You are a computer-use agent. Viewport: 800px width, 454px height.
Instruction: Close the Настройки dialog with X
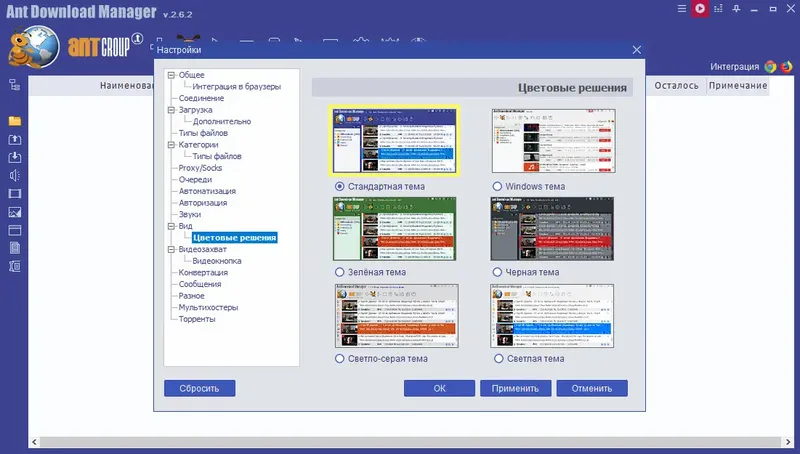click(x=637, y=50)
